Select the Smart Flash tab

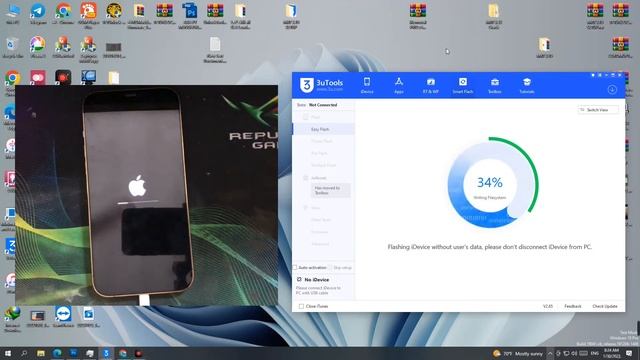(462, 86)
